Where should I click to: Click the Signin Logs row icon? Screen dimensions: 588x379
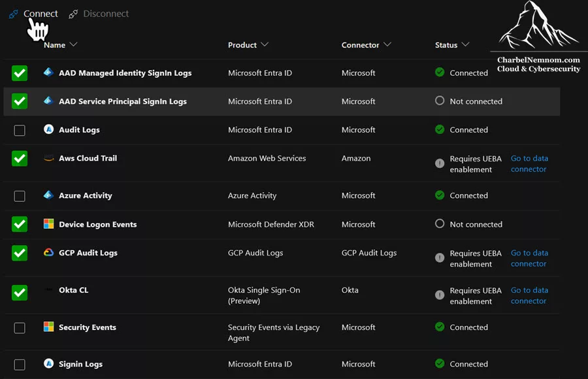coord(48,363)
